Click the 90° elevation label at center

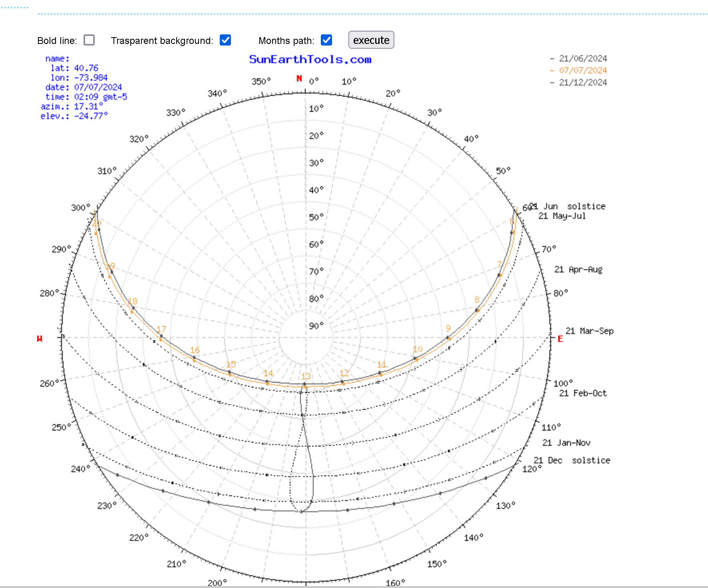pyautogui.click(x=316, y=326)
